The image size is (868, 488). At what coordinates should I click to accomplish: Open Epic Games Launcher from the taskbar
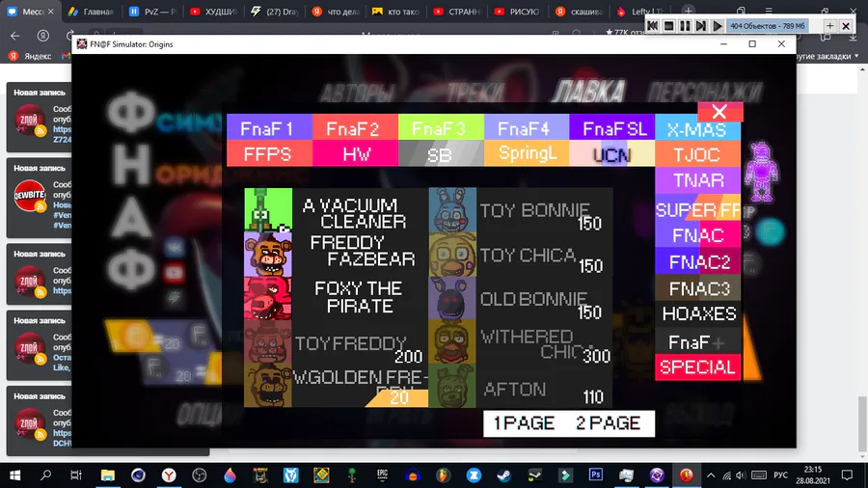[x=382, y=475]
